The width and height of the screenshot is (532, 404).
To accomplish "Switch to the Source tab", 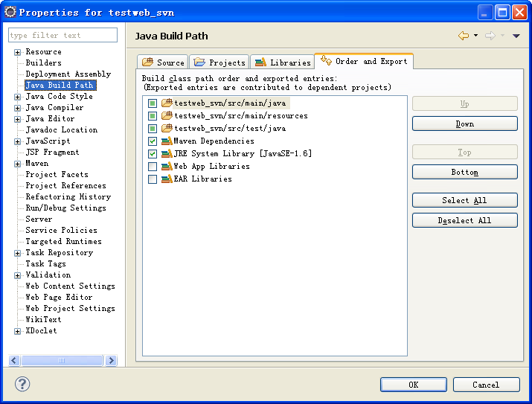I will point(163,62).
